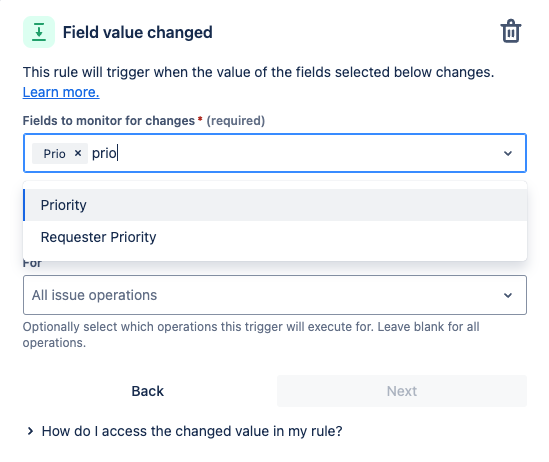Remove the Prio tag with the x
Image resolution: width=549 pixels, height=462 pixels.
[x=78, y=153]
